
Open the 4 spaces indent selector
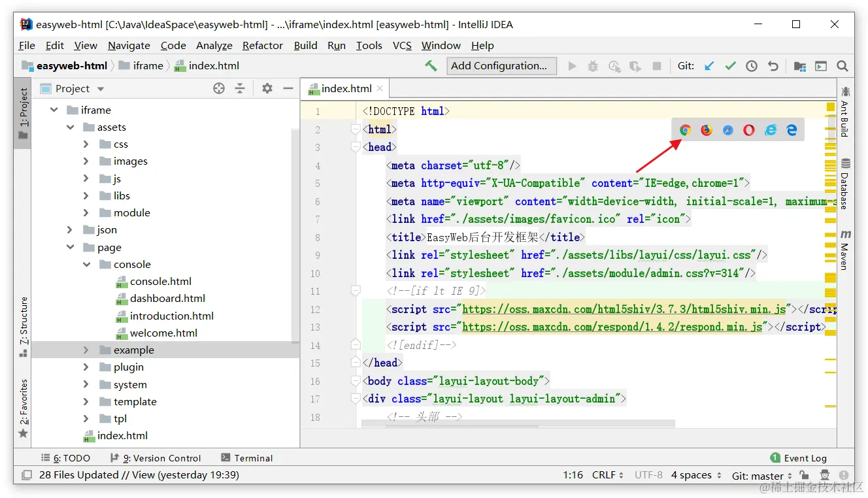696,475
